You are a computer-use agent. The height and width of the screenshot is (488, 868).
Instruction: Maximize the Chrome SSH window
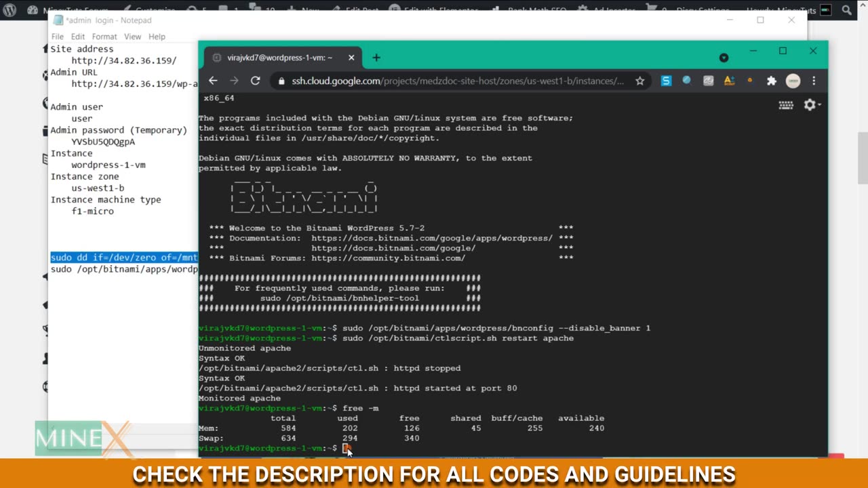783,51
